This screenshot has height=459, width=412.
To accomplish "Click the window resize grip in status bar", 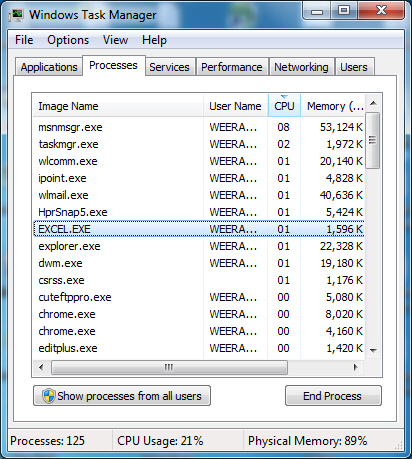I will coord(398,445).
